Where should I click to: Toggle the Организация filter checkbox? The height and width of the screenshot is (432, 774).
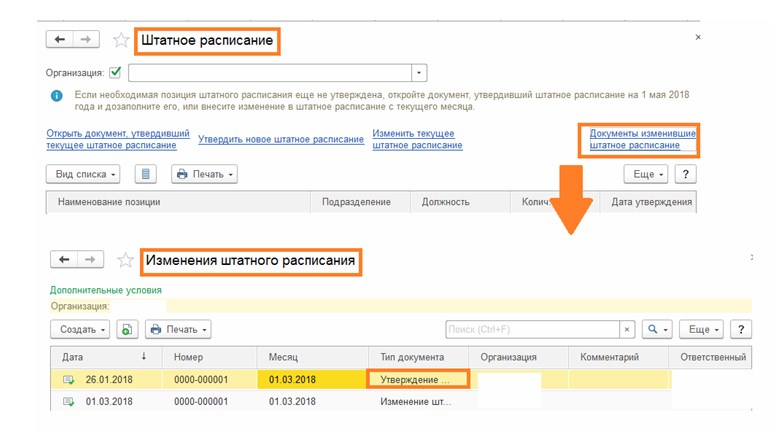115,72
